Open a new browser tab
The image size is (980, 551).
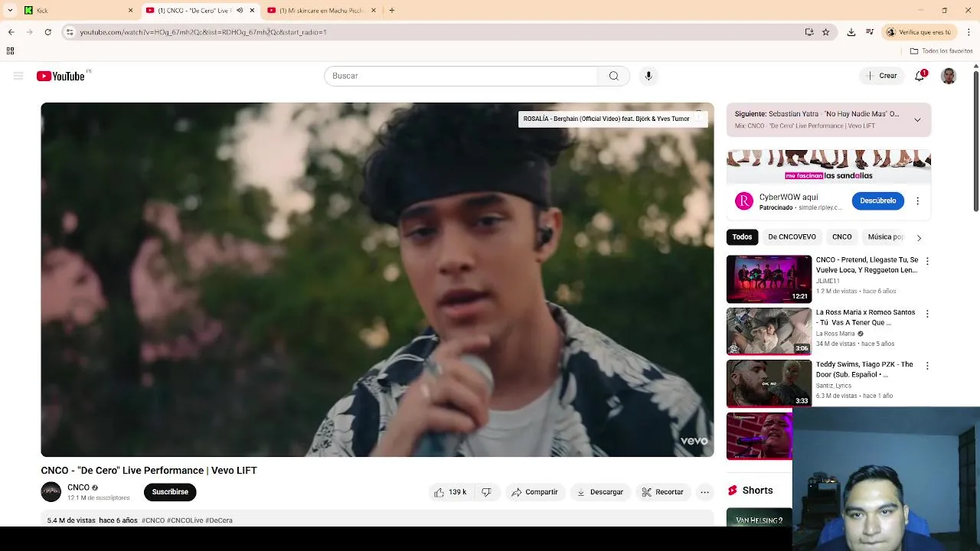[x=392, y=11]
